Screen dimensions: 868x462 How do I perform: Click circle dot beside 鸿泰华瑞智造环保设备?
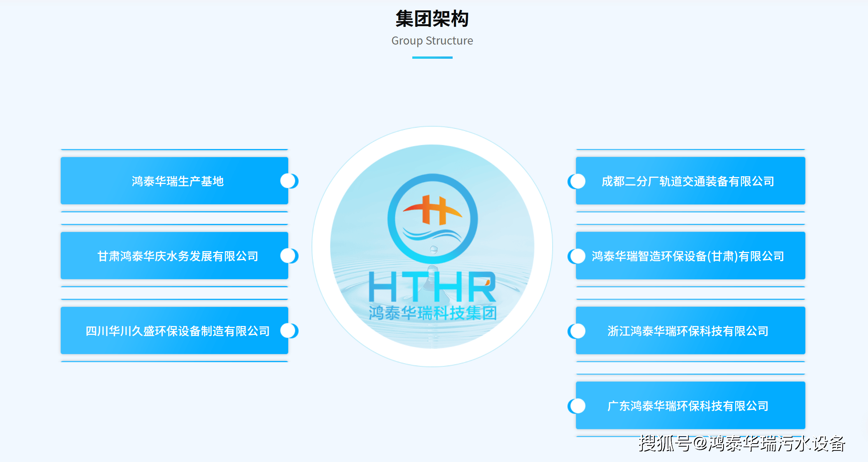tap(578, 256)
